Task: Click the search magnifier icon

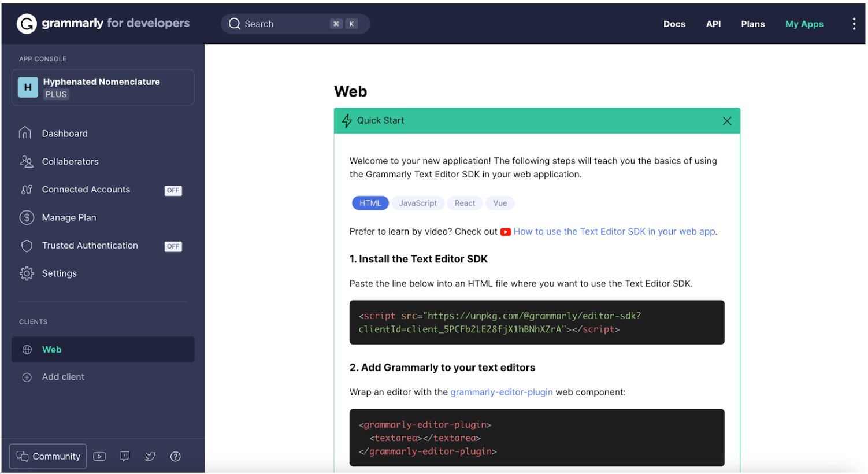Action: pyautogui.click(x=235, y=24)
